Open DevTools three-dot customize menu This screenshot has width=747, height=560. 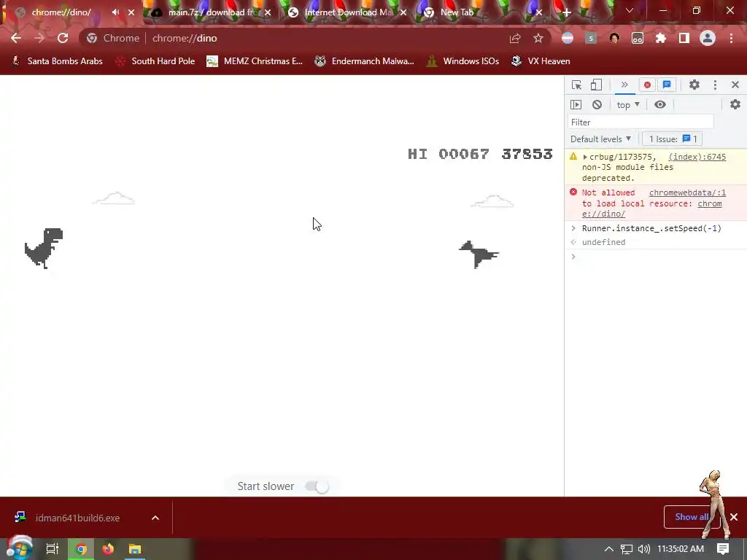[x=715, y=85]
